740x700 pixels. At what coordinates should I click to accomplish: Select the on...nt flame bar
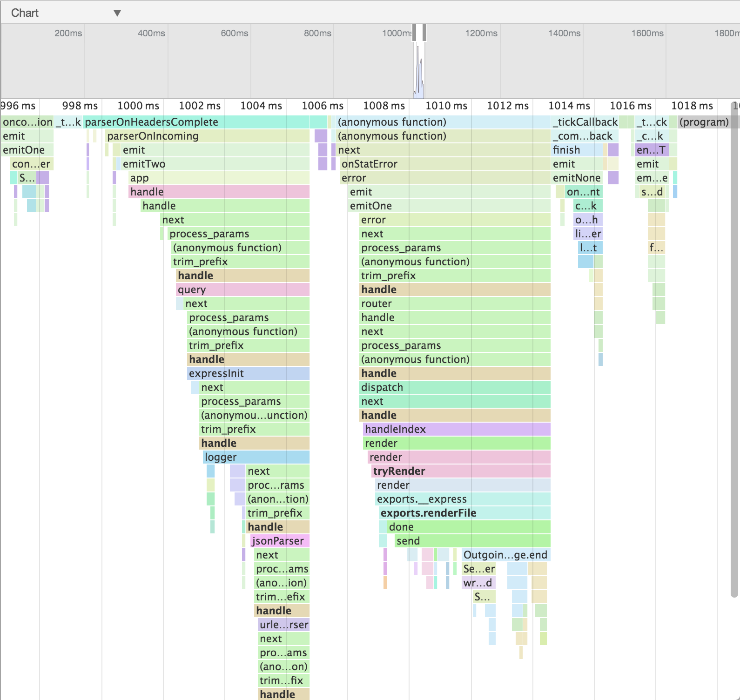coord(584,192)
